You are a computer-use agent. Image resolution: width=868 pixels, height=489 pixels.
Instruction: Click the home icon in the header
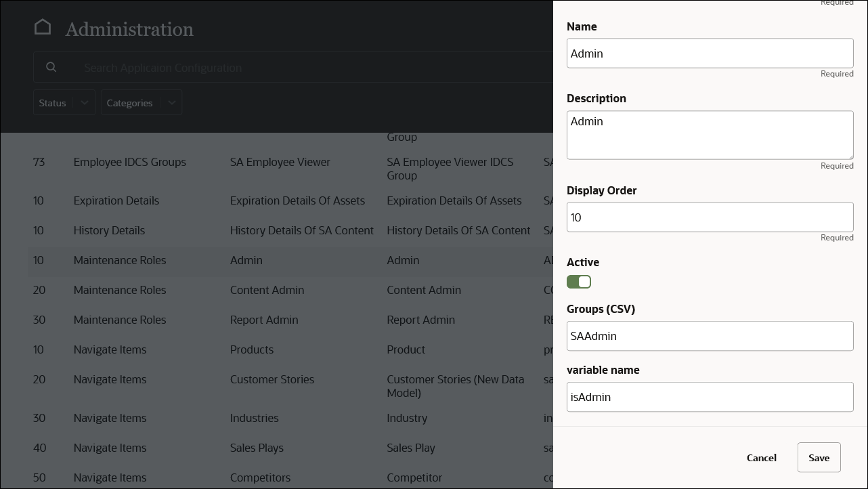[43, 26]
